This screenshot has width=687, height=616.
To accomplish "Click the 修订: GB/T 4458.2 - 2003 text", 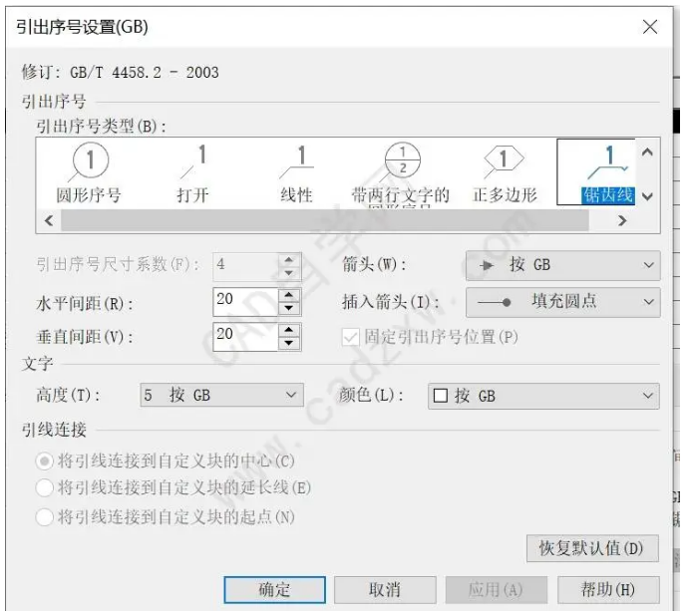I will coord(121,73).
